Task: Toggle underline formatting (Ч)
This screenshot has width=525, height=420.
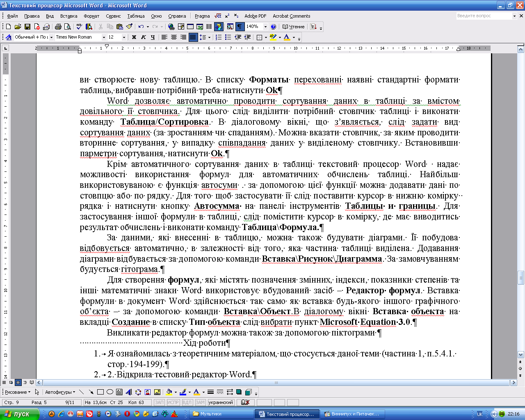Action: point(153,37)
